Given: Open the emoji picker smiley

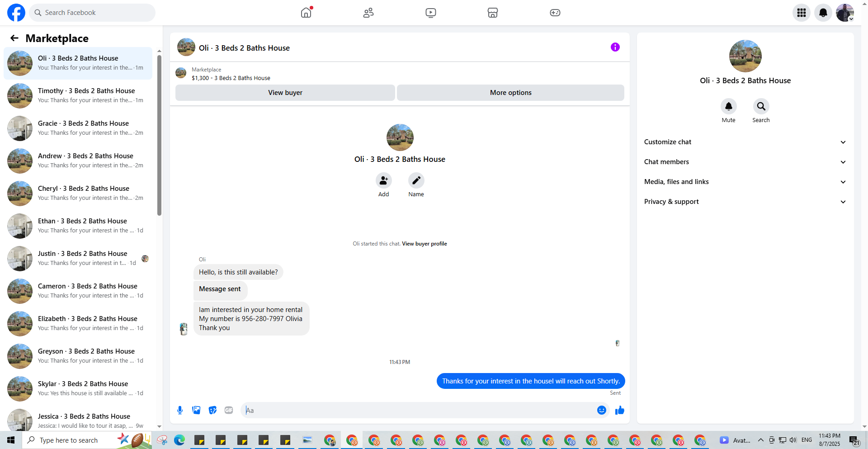Looking at the screenshot, I should point(602,410).
